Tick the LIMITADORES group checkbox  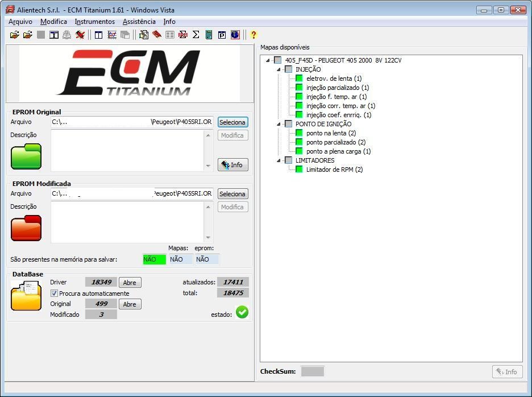(x=288, y=160)
